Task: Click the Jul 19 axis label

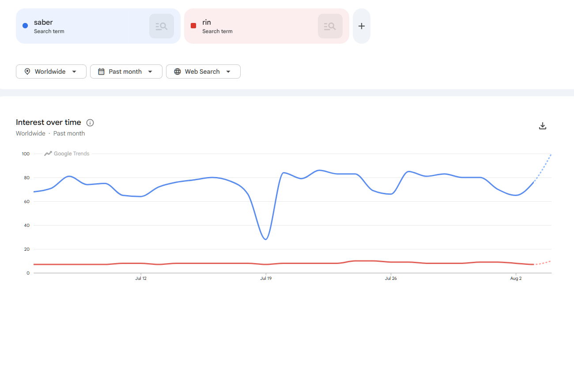Action: click(266, 279)
